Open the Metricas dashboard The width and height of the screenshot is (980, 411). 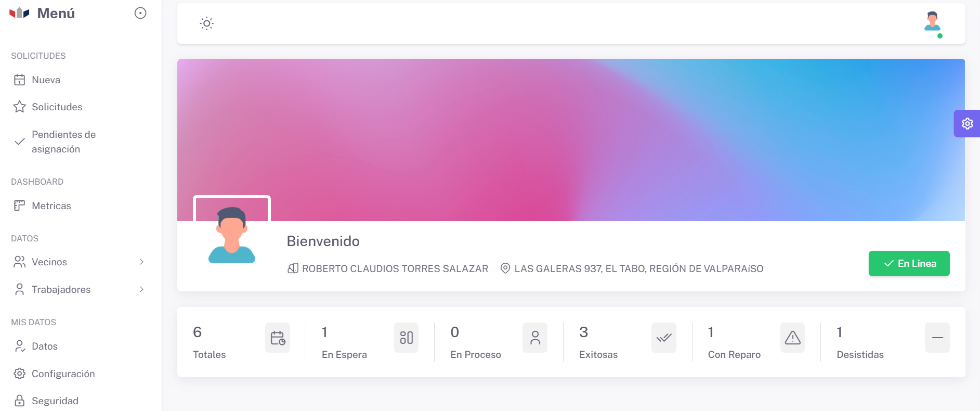[x=51, y=205]
